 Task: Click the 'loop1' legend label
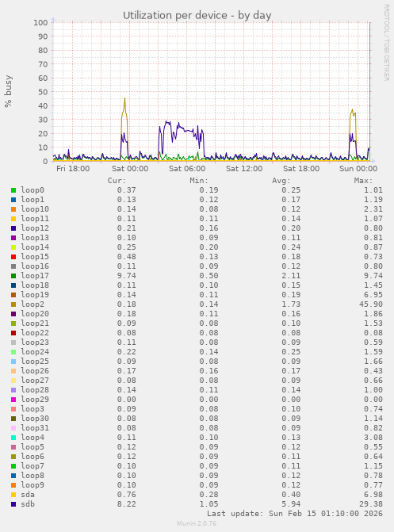(x=33, y=200)
